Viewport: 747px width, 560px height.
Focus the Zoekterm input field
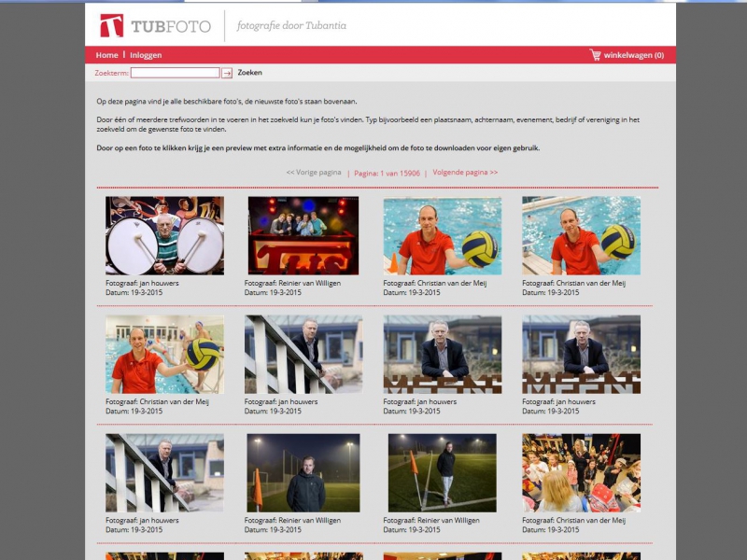point(175,73)
